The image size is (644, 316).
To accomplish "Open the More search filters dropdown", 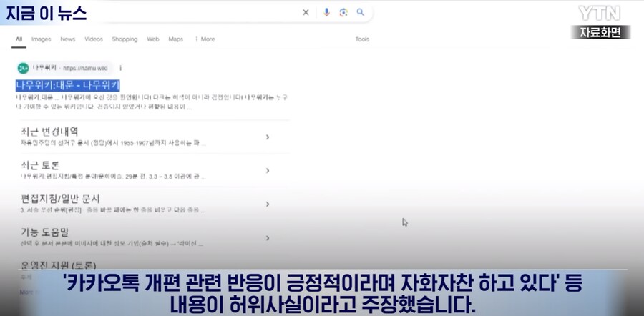I will [205, 39].
